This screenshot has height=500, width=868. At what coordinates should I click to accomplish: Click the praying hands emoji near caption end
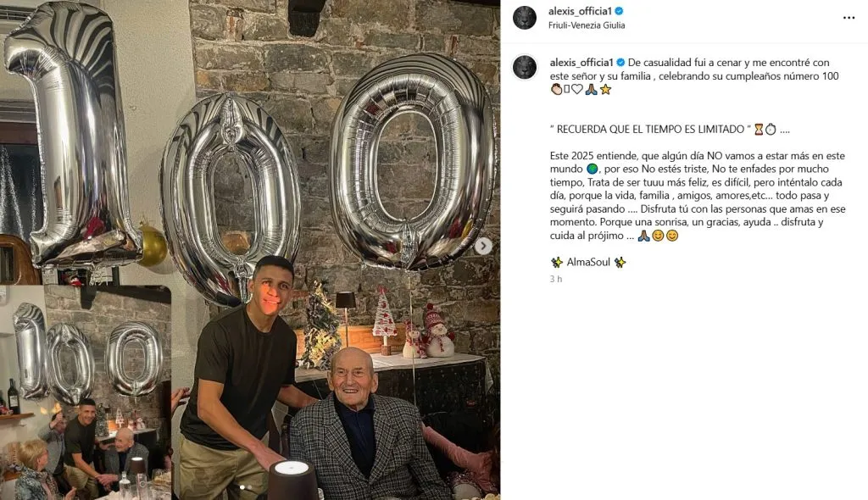coord(643,235)
